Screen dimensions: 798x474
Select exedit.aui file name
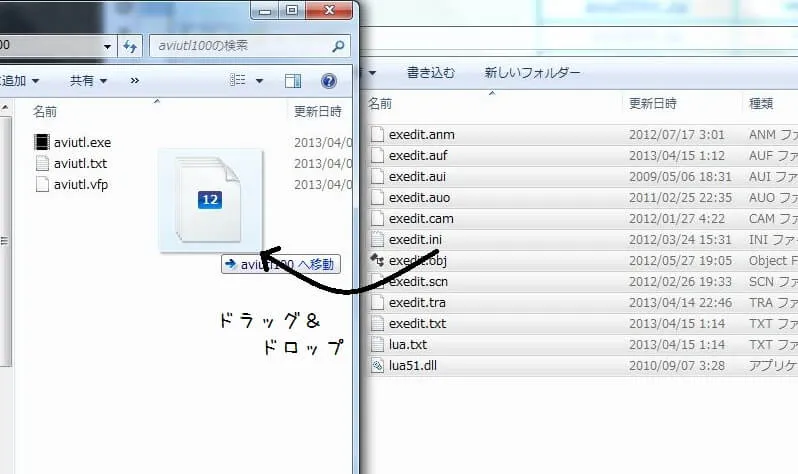(417, 176)
